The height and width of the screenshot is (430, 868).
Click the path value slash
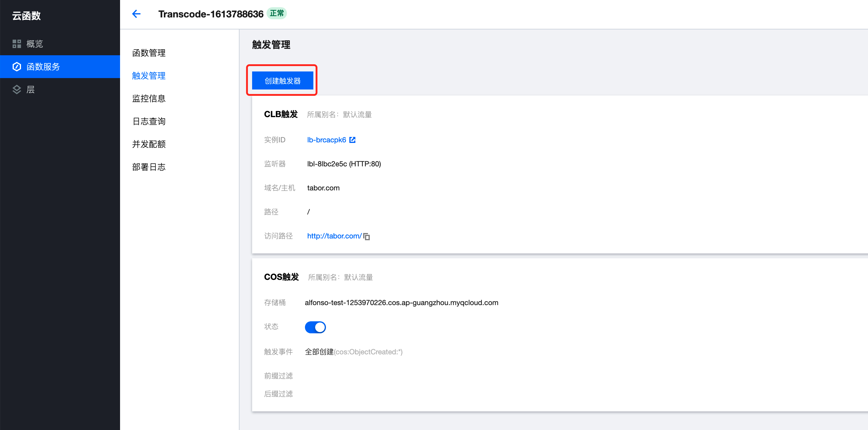[308, 212]
